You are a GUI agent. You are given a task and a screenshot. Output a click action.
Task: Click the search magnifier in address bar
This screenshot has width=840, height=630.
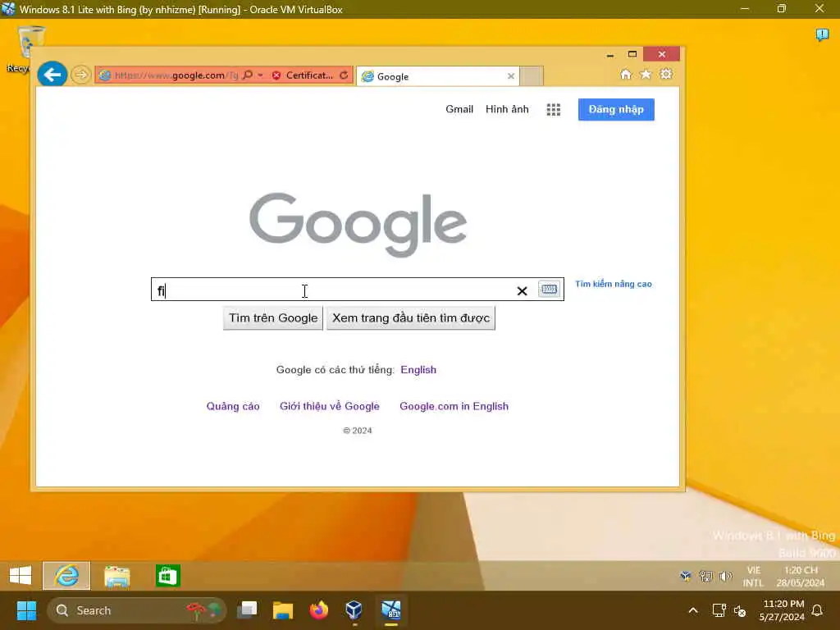tap(248, 75)
